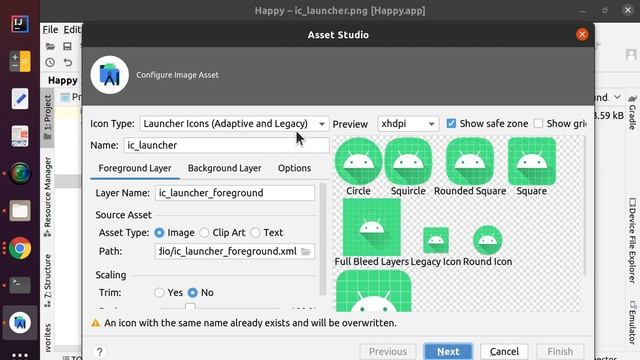
Task: Open the Edit menu
Action: pos(72,30)
